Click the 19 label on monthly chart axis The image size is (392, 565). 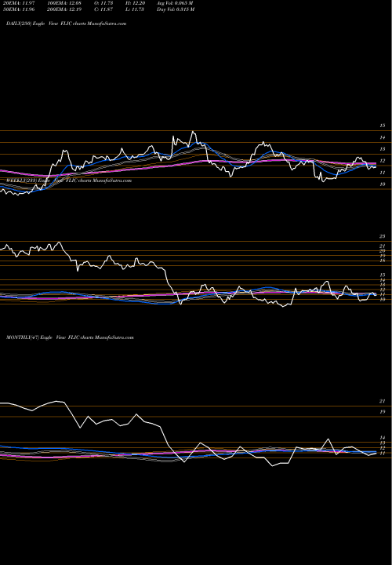[383, 411]
